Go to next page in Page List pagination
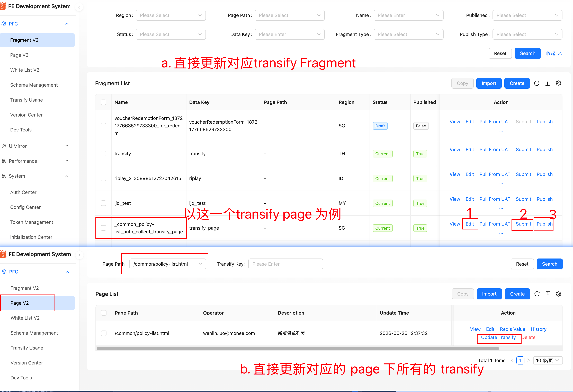 [x=529, y=360]
